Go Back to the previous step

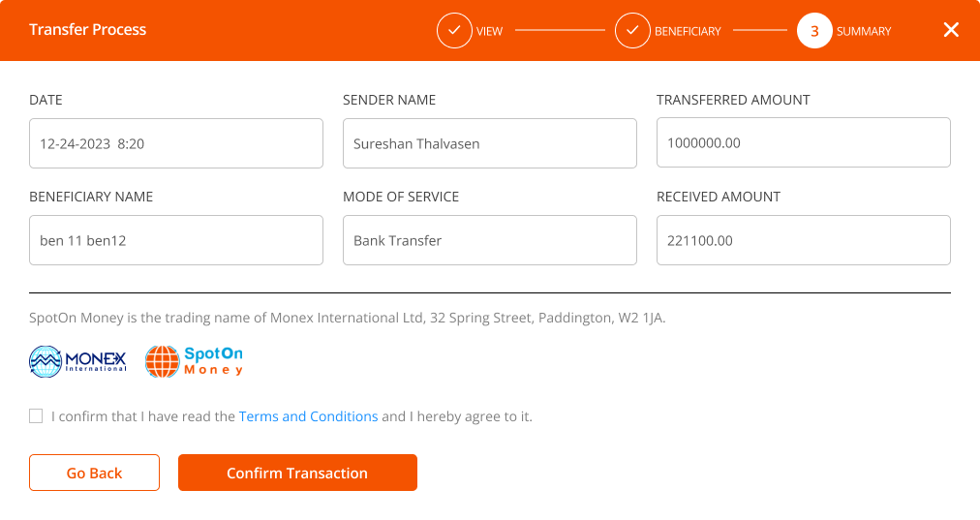(94, 473)
